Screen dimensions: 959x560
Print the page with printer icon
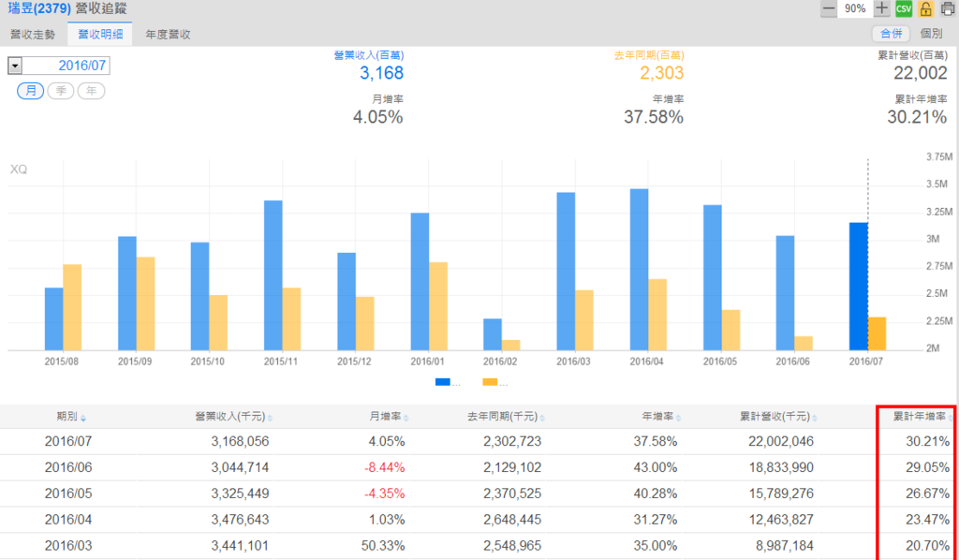[x=948, y=9]
